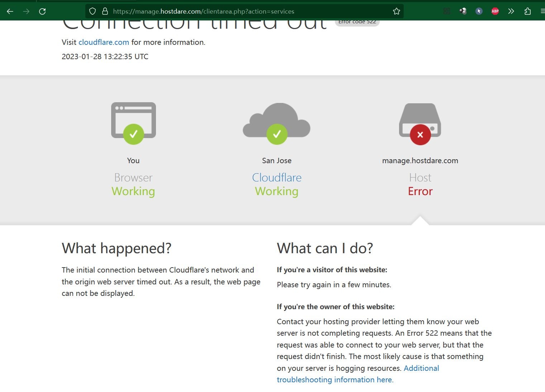The image size is (545, 392).
Task: Open Additional troubleshooting information link
Action: [x=358, y=374]
